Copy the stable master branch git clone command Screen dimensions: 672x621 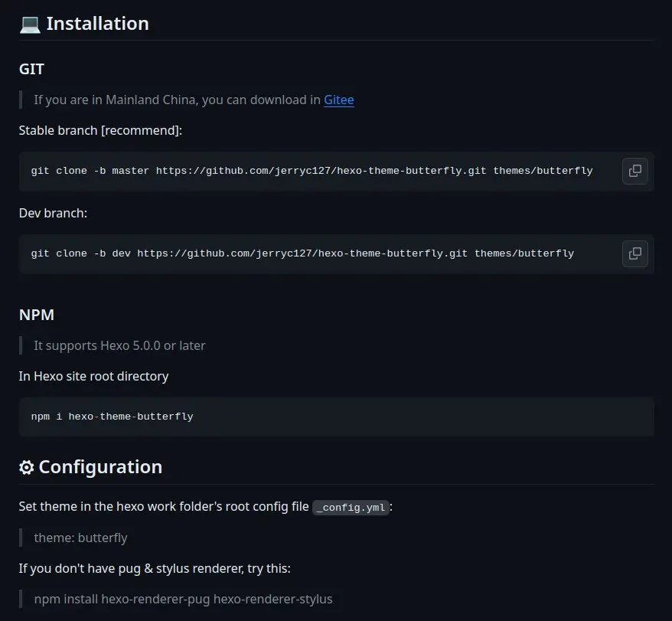pos(634,171)
